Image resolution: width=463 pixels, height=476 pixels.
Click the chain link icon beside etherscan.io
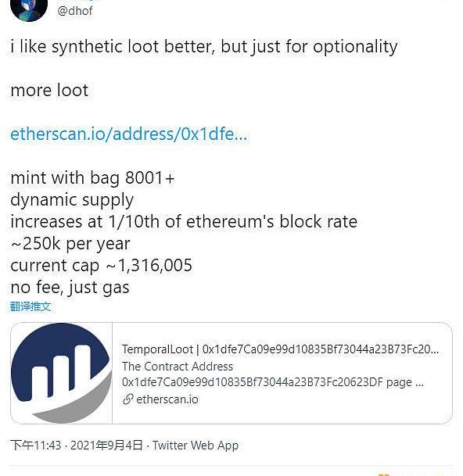coord(128,399)
